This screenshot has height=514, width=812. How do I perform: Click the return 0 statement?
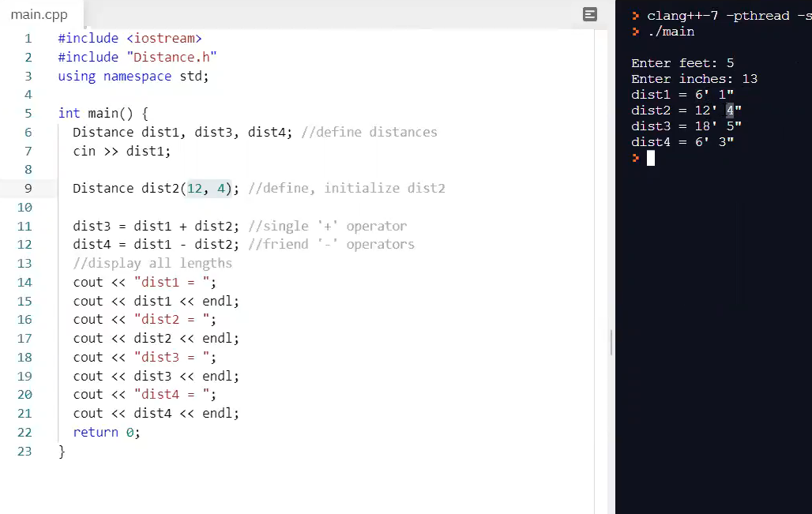[106, 432]
